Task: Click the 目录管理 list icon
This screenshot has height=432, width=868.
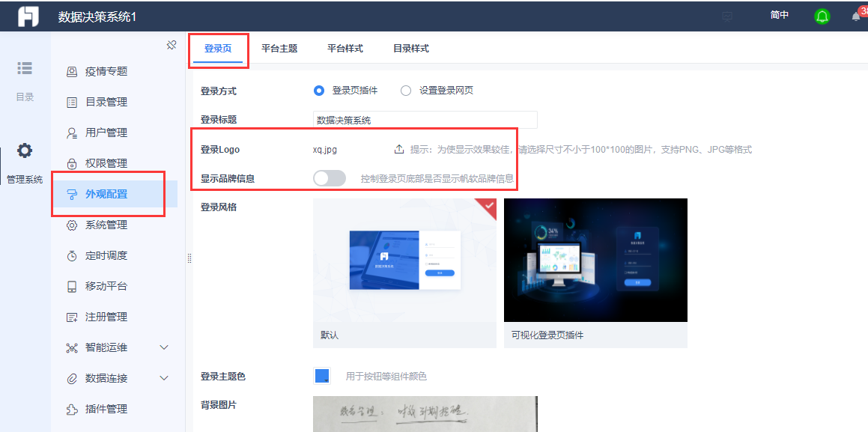Action: pyautogui.click(x=72, y=103)
